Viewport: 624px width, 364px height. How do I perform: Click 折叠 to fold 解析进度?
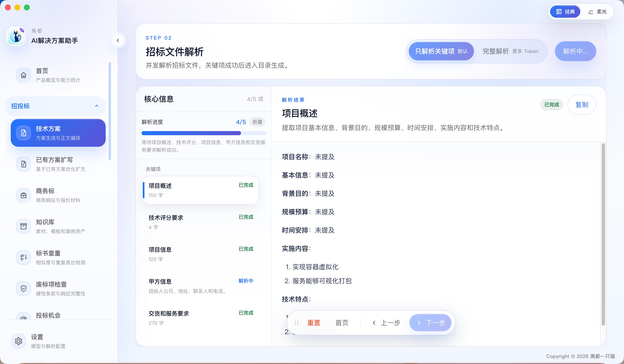(x=257, y=122)
